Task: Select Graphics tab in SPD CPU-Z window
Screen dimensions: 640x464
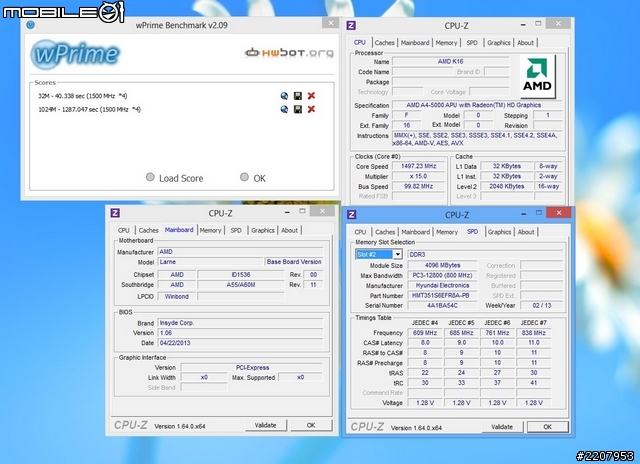Action: (x=500, y=232)
